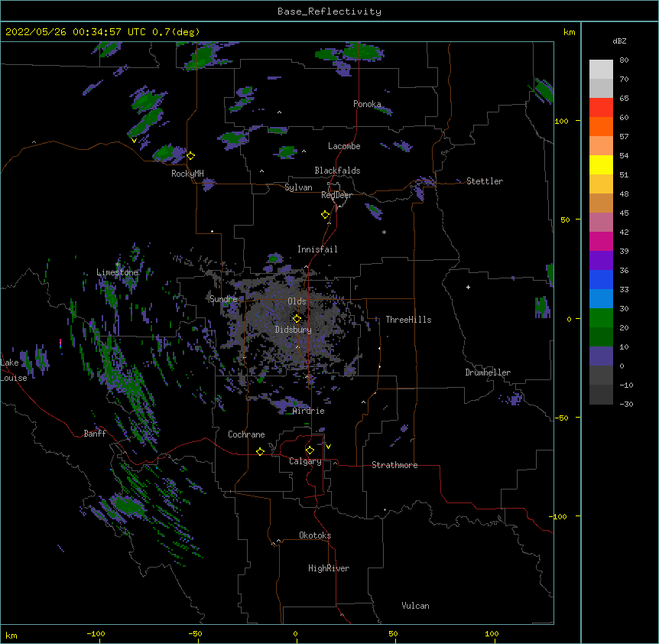Select the Stettler city label
Image resolution: width=659 pixels, height=644 pixels.
[x=485, y=181]
